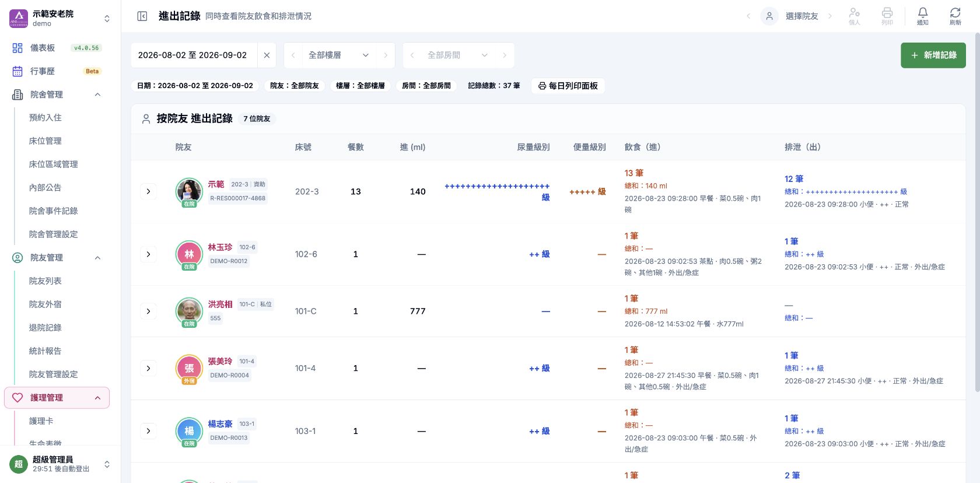
Task: Click 林玉珍 resident avatar
Action: click(x=189, y=254)
